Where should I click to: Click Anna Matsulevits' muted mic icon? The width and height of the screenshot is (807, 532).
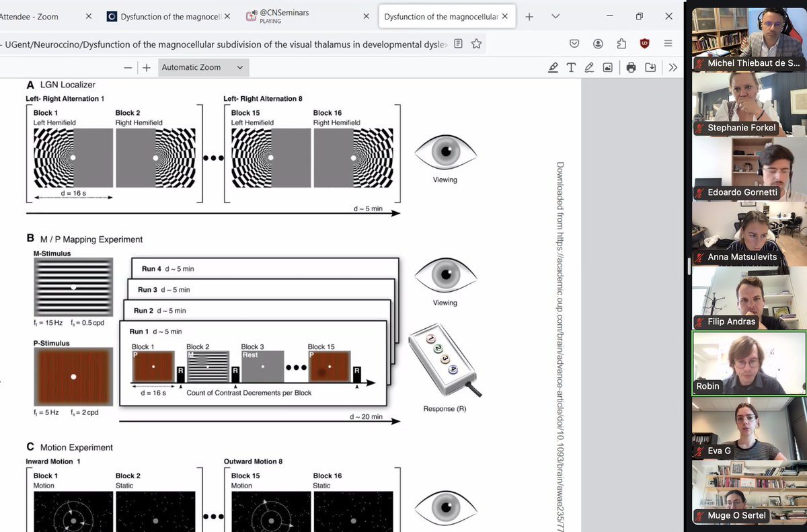(x=700, y=257)
